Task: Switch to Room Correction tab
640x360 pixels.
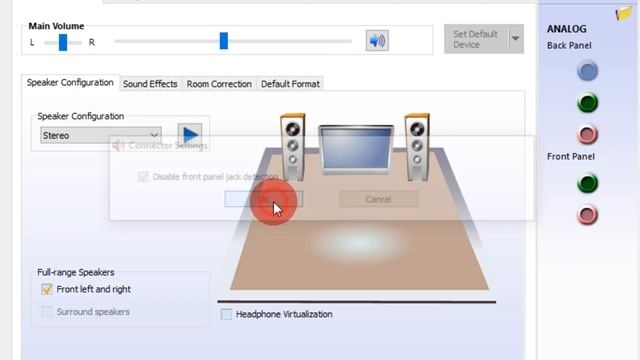Action: tap(219, 84)
